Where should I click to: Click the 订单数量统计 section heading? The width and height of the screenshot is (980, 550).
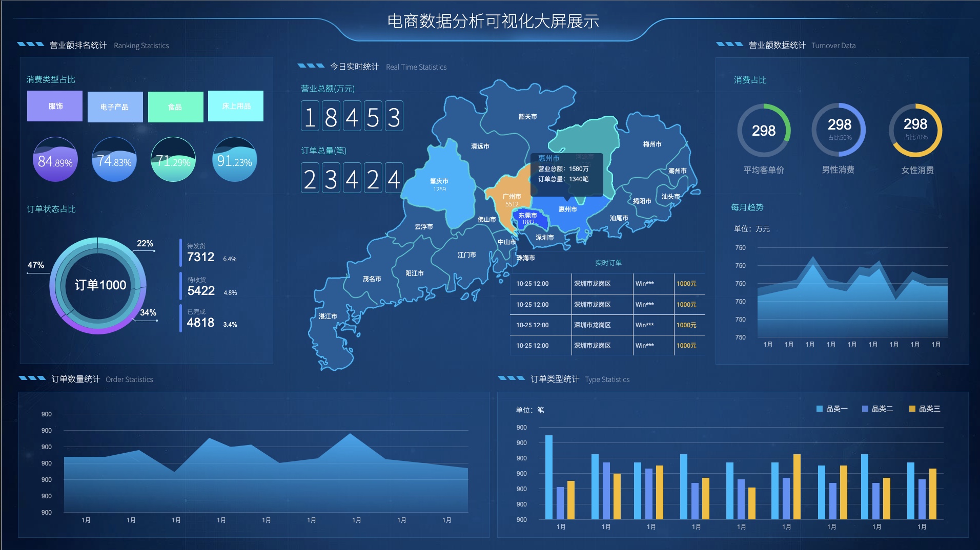tap(75, 379)
